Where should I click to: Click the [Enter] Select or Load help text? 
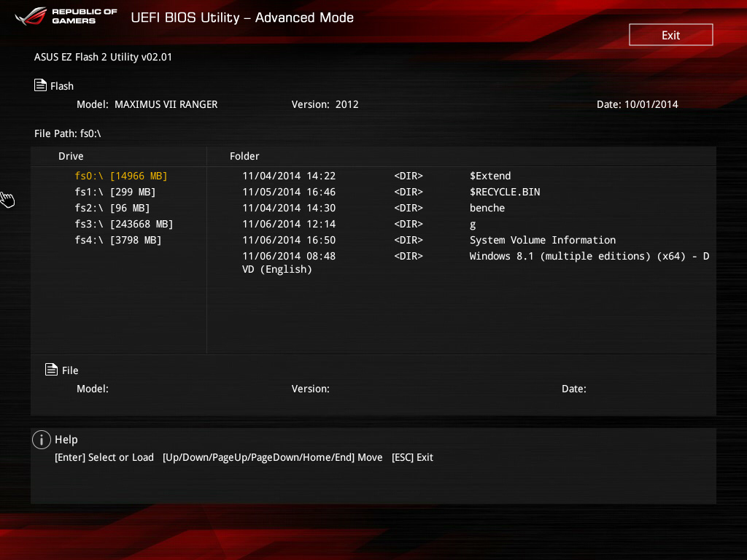[104, 457]
